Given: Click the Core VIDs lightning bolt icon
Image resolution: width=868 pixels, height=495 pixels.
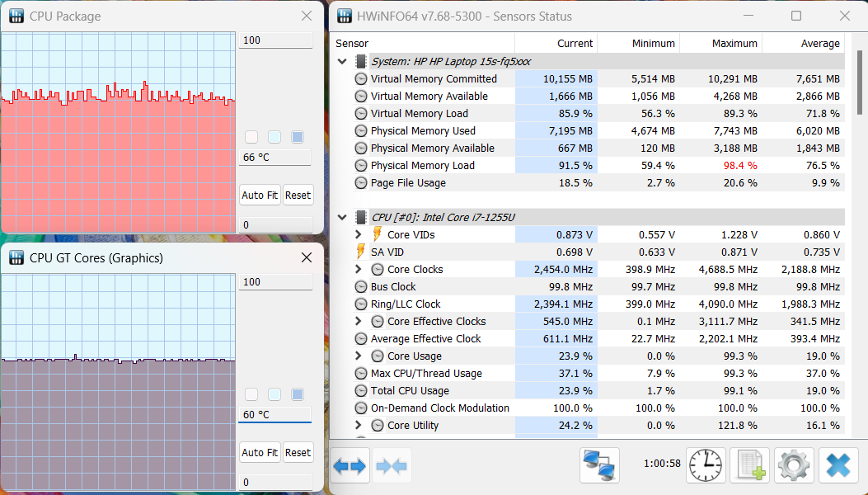Looking at the screenshot, I should [377, 234].
